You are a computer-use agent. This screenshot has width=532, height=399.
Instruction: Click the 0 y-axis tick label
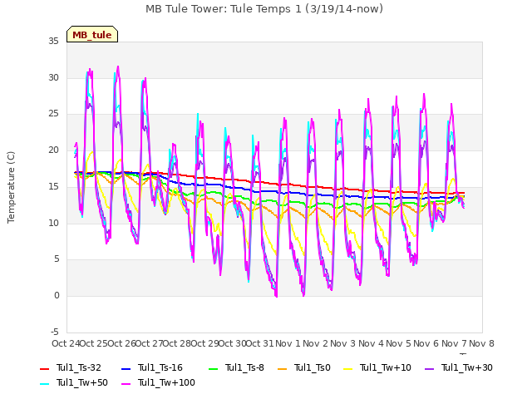[x=57, y=296]
